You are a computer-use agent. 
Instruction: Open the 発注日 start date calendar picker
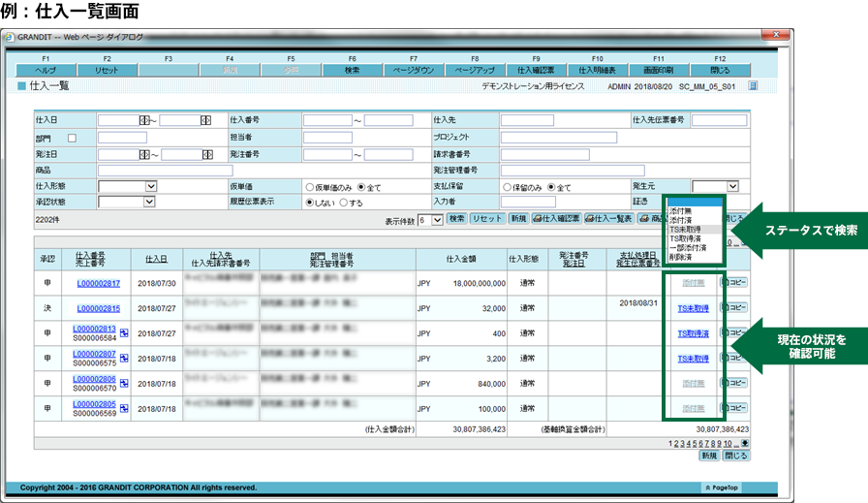point(144,154)
